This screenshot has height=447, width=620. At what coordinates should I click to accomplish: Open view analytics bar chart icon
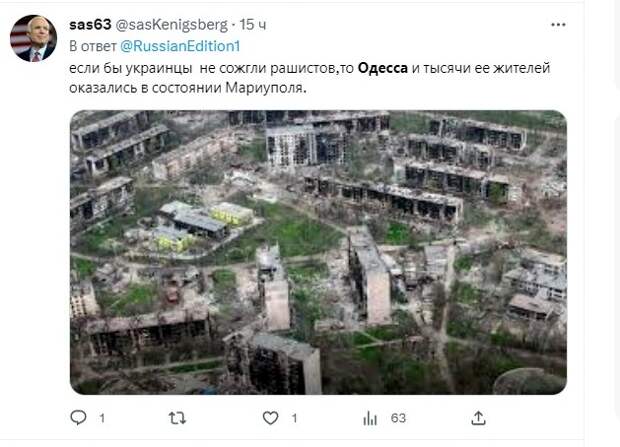[x=370, y=418]
